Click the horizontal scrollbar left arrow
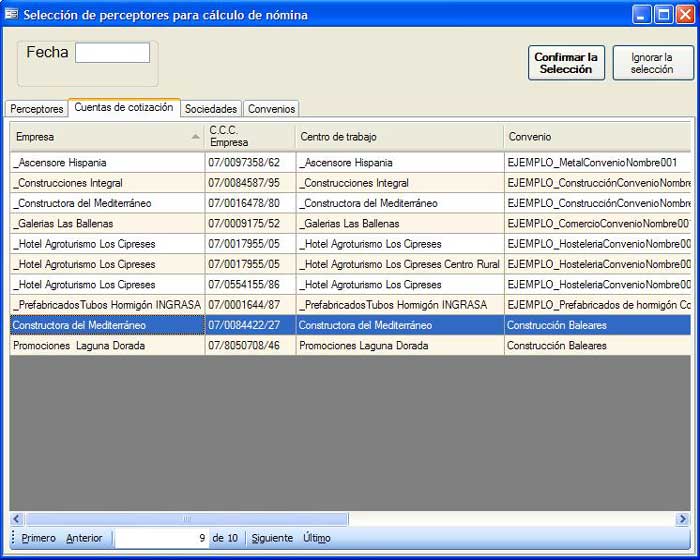Viewport: 700px width, 560px height. click(17, 519)
